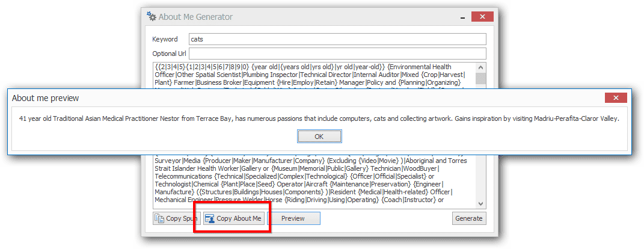
Task: Click the Optional Url label
Action: [x=169, y=54]
